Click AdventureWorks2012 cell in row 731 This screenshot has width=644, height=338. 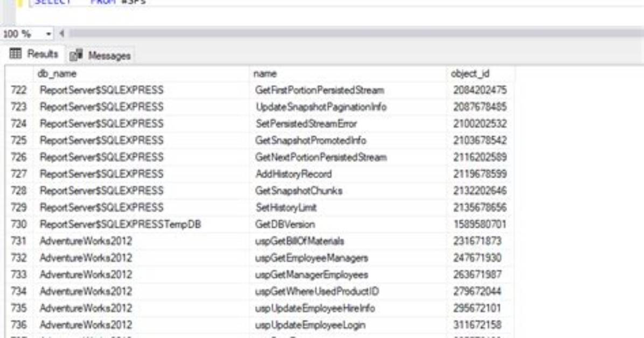point(141,241)
